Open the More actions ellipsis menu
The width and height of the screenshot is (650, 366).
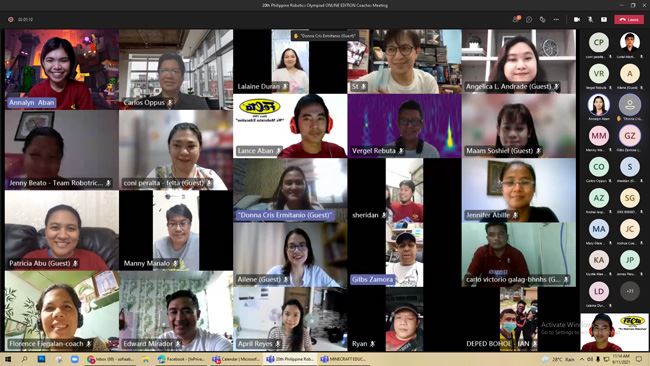[x=556, y=19]
